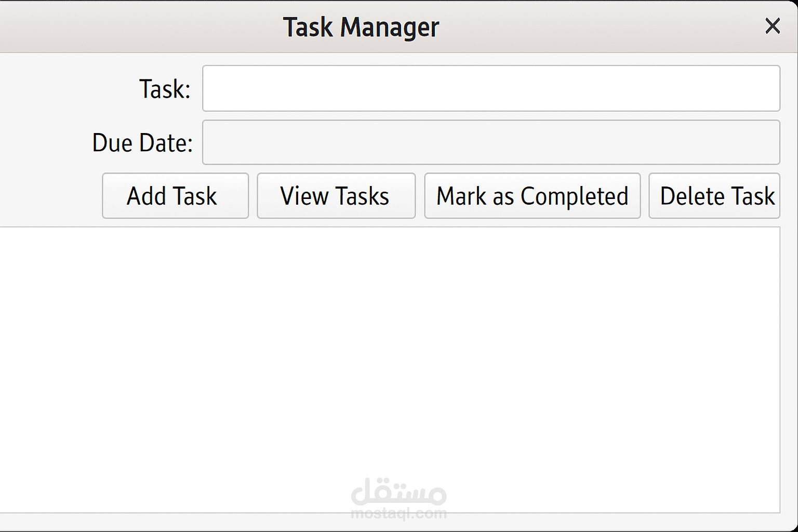Hit the Delete Task button

tap(715, 196)
